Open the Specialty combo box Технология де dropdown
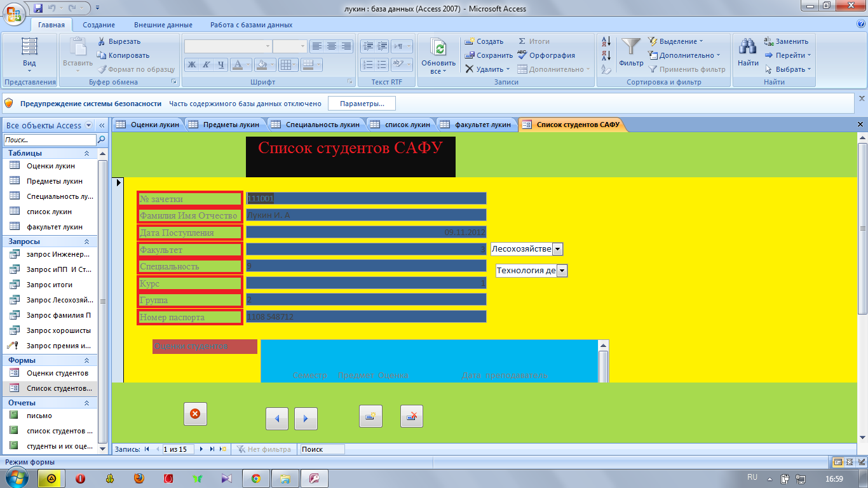868x488 pixels. pos(562,271)
